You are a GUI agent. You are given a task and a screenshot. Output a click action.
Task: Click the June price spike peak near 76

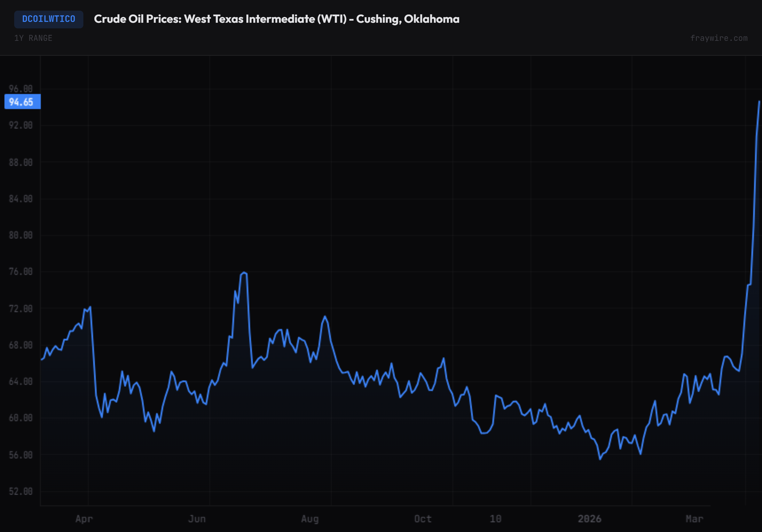244,273
